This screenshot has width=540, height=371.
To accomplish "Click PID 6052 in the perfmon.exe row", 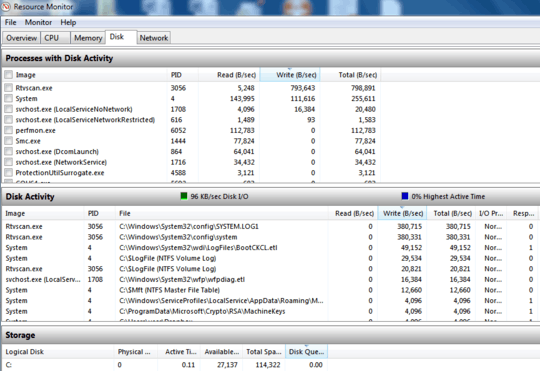I will point(178,131).
